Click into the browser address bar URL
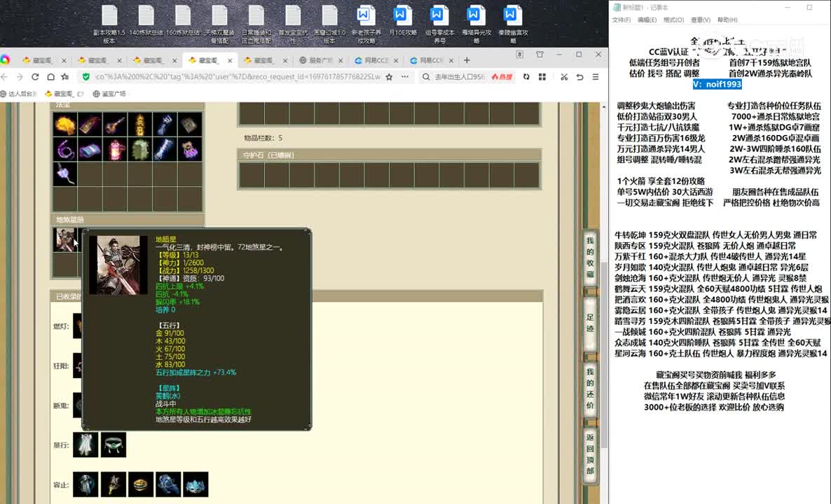831x504 pixels. [238, 77]
